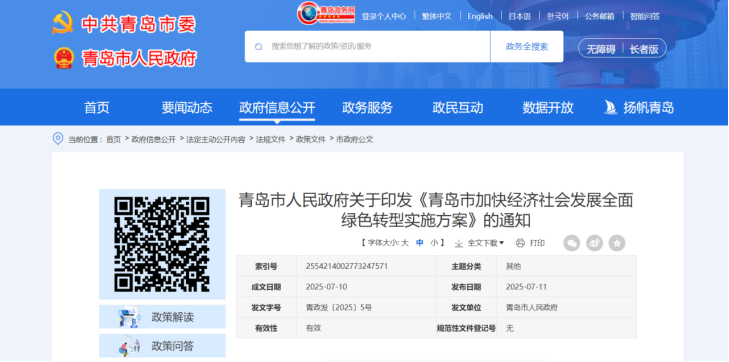Viewport: 729px width, 362px height.
Task: Click the notice headline title text
Action: click(436, 210)
